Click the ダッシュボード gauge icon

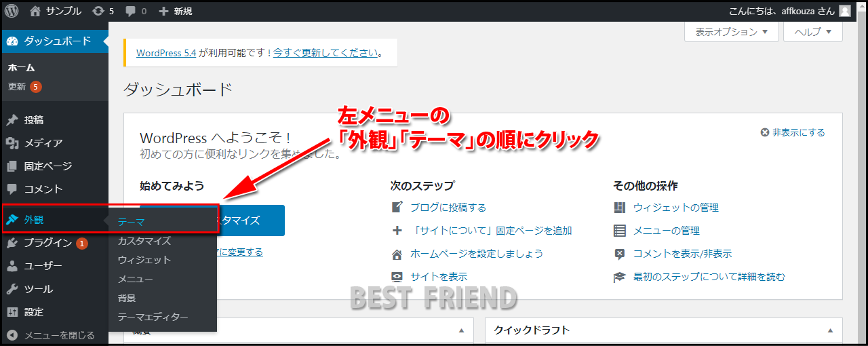click(12, 41)
